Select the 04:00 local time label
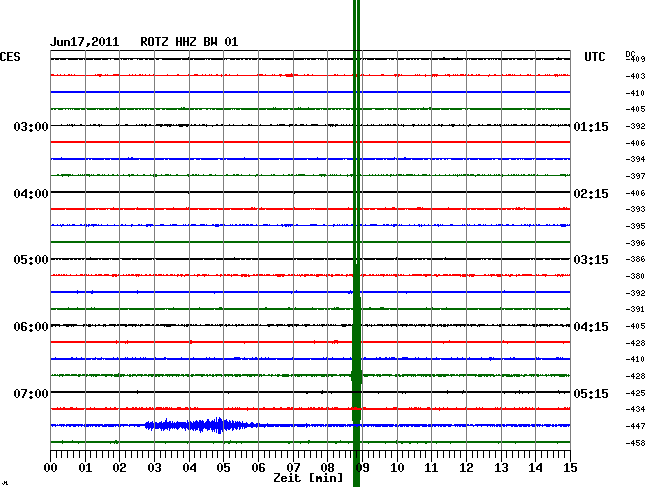Viewport: 650px width, 494px height. tap(31, 194)
